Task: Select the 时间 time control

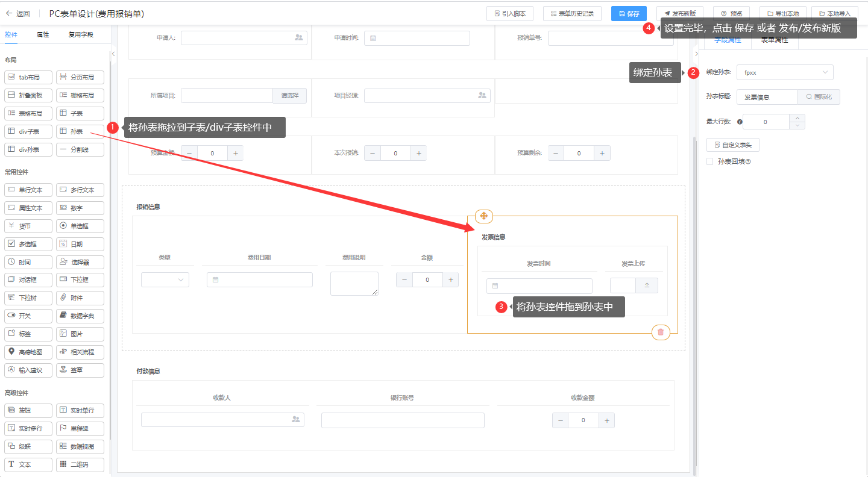Action: point(28,262)
